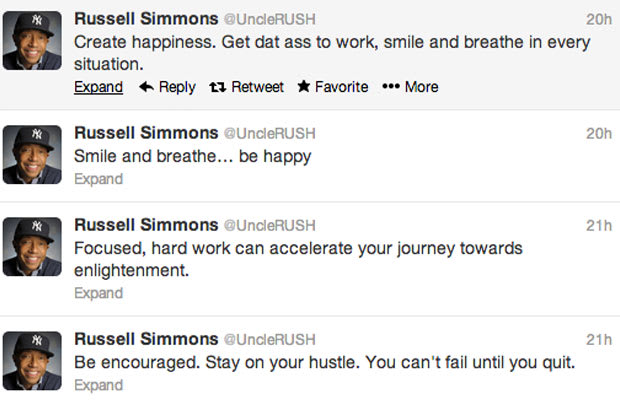Open avatar on 'Create happiness' tweet
Screen dimensions: 620x400
(32, 41)
